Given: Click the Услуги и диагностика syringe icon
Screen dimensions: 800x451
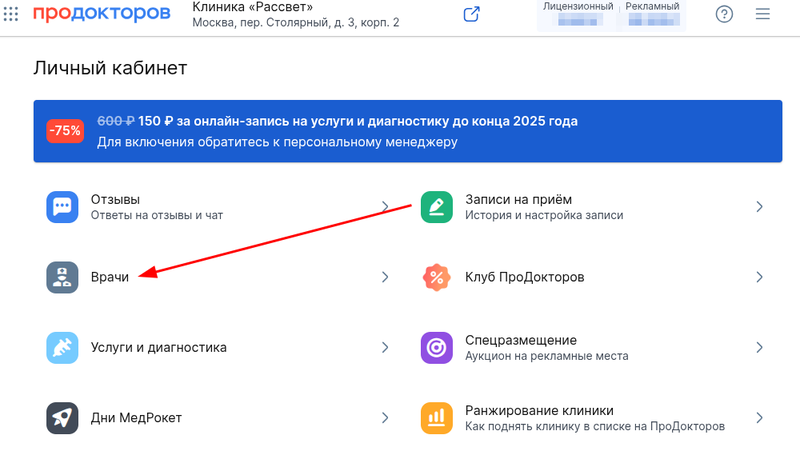Looking at the screenshot, I should (x=62, y=348).
